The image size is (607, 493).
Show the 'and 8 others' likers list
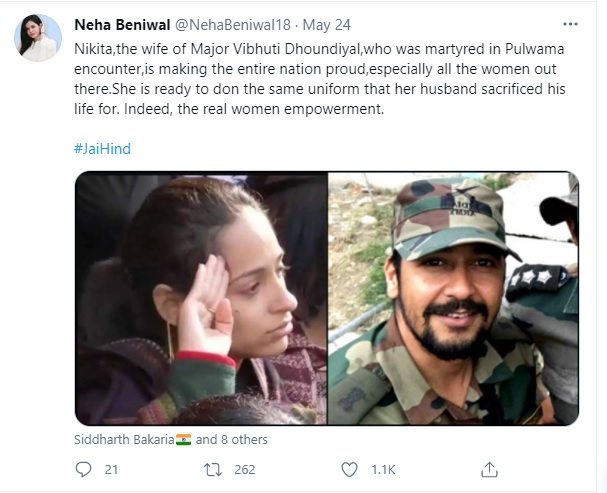(232, 439)
